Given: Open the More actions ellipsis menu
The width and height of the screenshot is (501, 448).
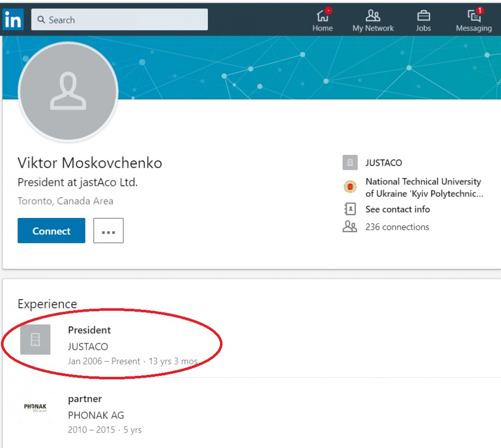Looking at the screenshot, I should 108,231.
